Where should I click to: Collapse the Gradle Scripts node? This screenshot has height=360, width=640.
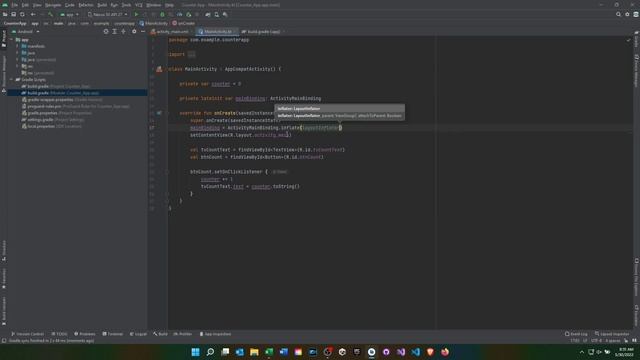click(x=11, y=80)
